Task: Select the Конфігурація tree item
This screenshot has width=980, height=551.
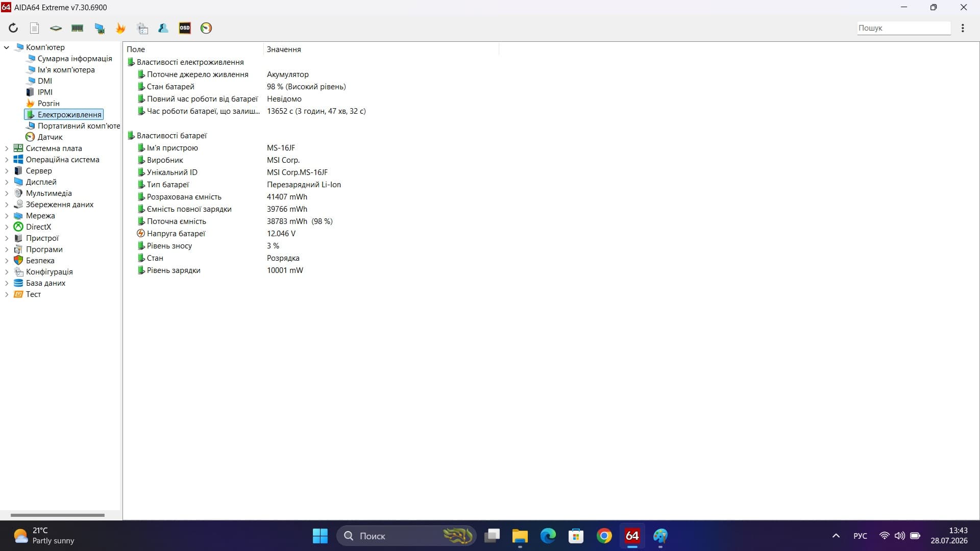Action: point(50,272)
